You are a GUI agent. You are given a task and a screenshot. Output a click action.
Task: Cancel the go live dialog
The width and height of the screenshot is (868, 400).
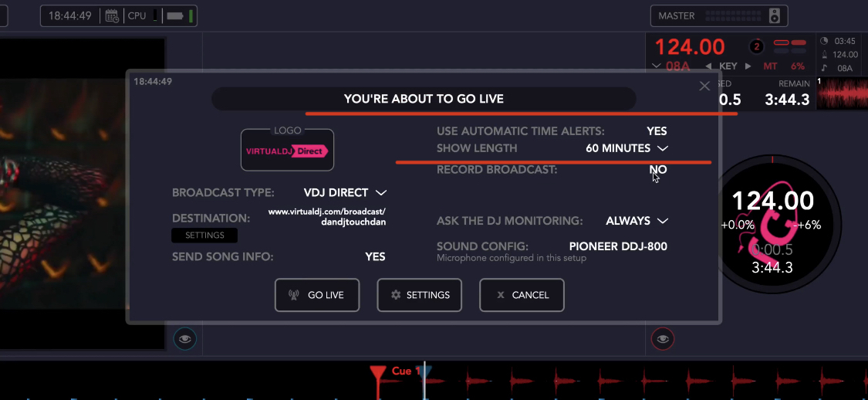pos(522,295)
